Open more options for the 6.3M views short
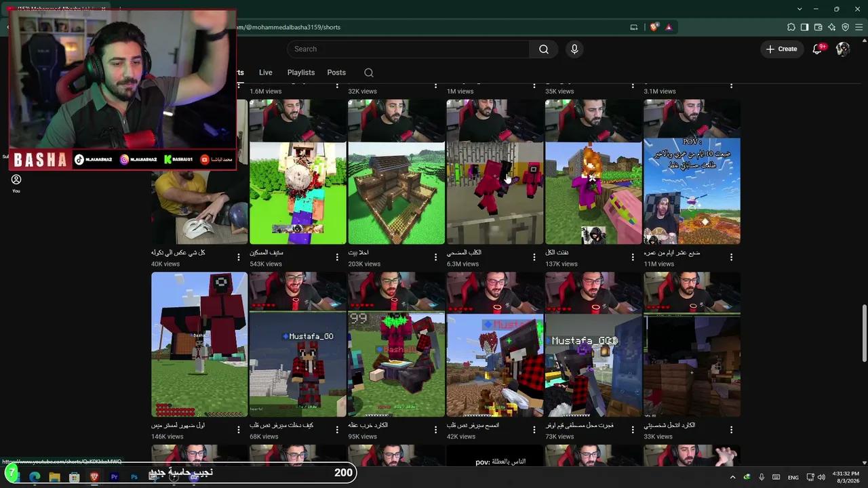This screenshot has width=868, height=488. pos(534,257)
